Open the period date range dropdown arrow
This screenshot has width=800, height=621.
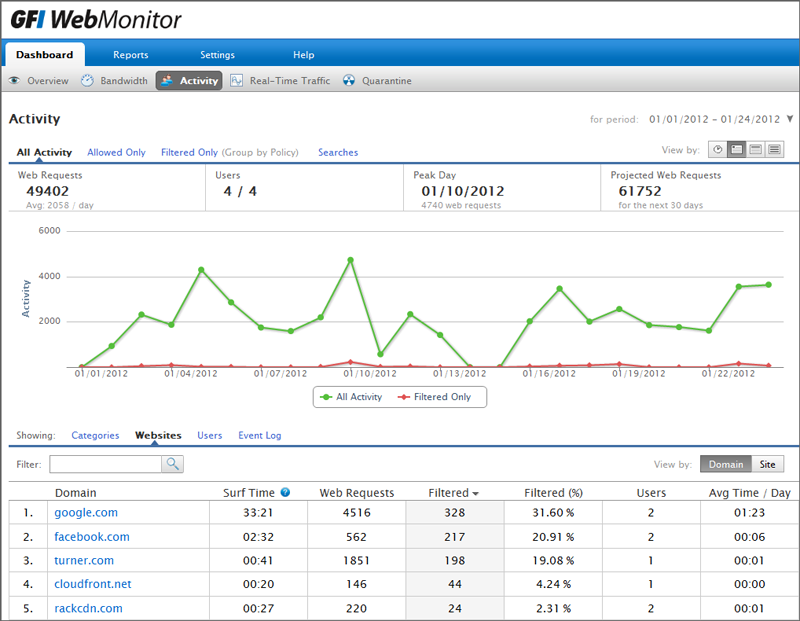pyautogui.click(x=790, y=119)
